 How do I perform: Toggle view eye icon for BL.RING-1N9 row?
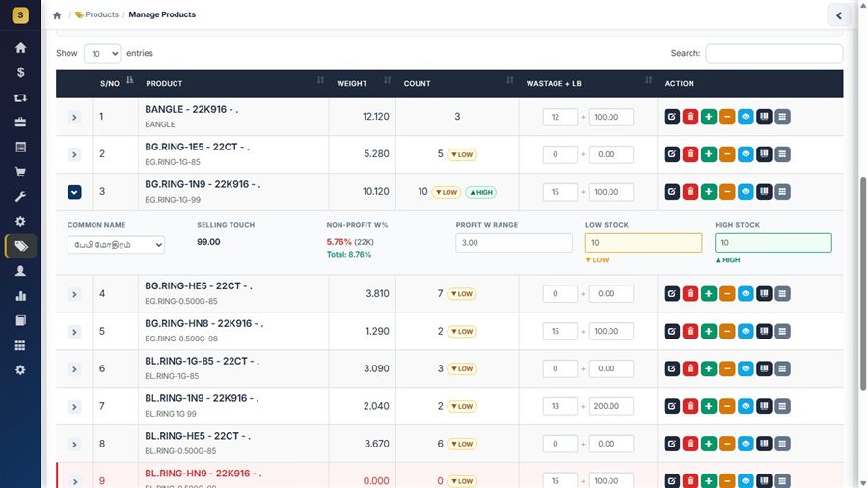(x=746, y=407)
